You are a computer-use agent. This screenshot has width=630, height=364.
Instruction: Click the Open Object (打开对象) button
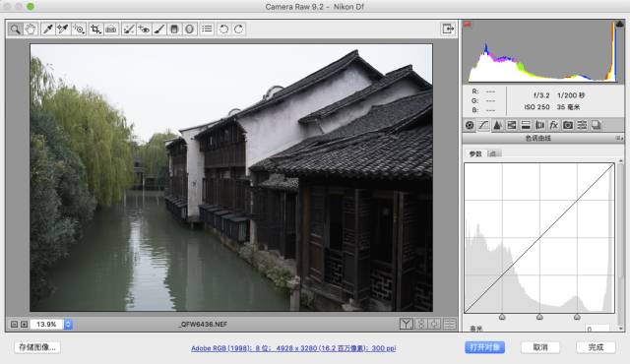point(484,347)
